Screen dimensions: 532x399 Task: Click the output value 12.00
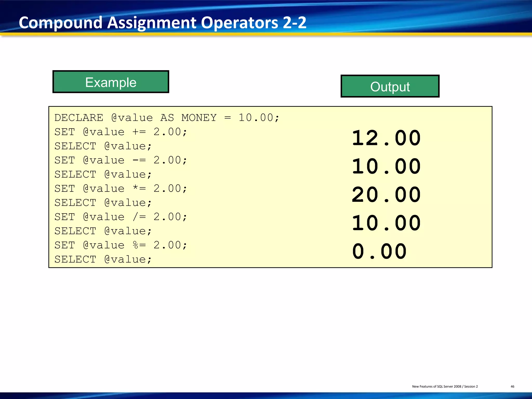pyautogui.click(x=386, y=138)
